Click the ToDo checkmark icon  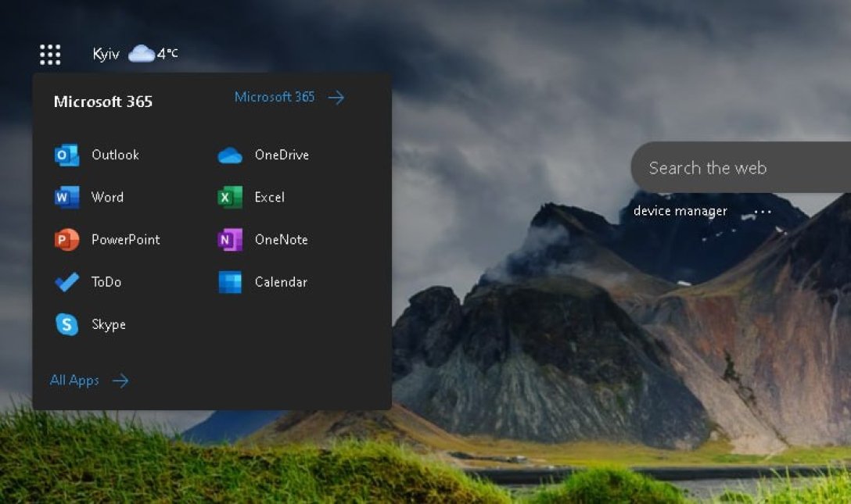click(x=66, y=282)
